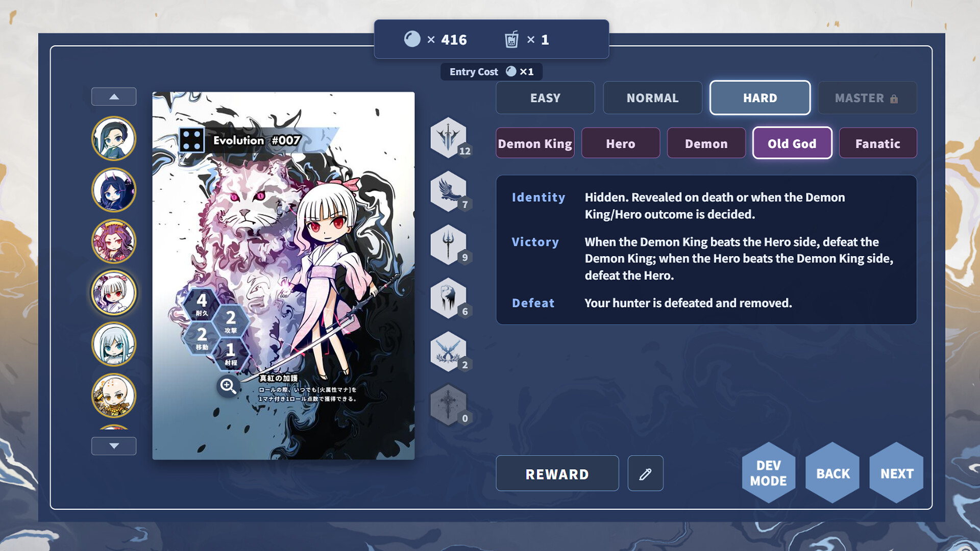Click the lock icon on MASTER
The height and width of the screenshot is (551, 980).
[894, 98]
